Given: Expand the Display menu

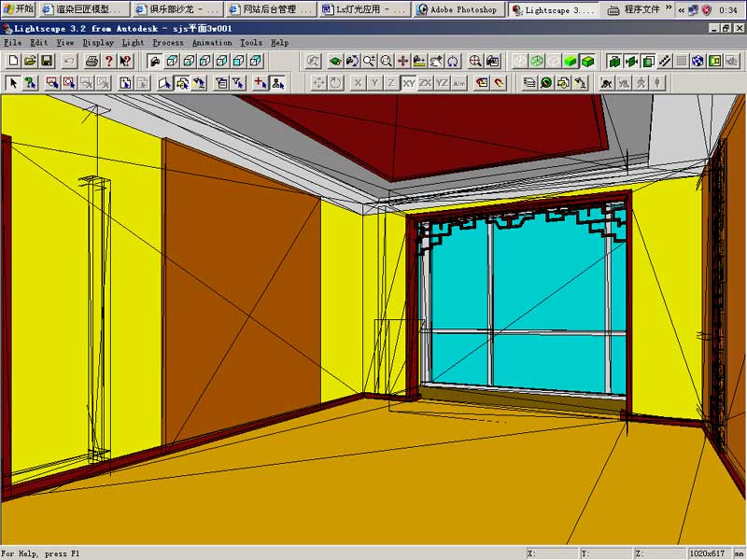Looking at the screenshot, I should [x=98, y=42].
